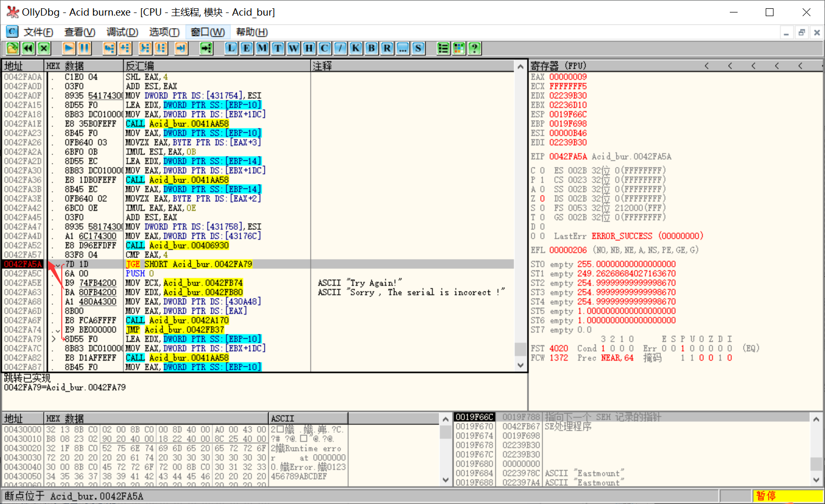Click stack pane scrollbar up arrow

(x=816, y=419)
